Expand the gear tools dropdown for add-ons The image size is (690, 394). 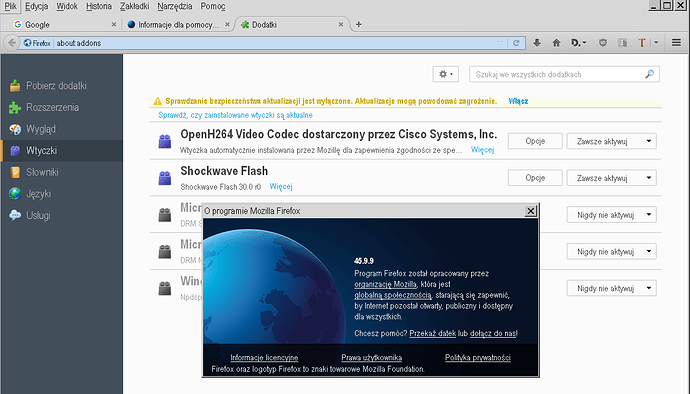(445, 74)
